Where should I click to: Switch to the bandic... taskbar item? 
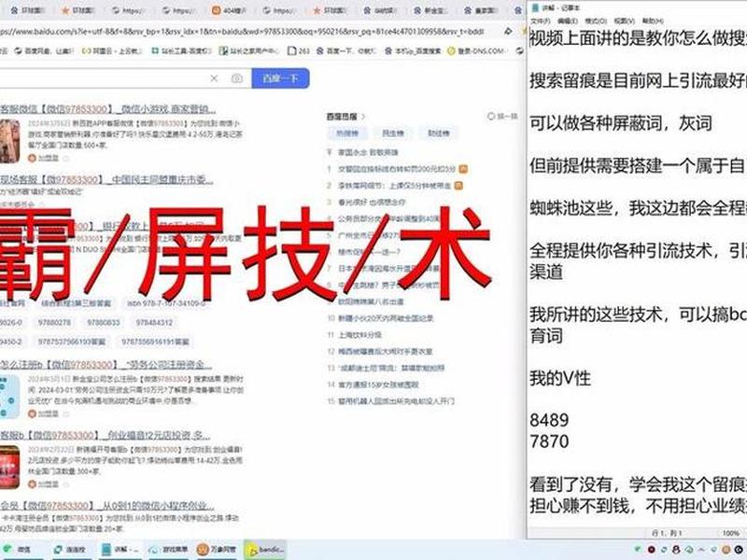point(265,550)
